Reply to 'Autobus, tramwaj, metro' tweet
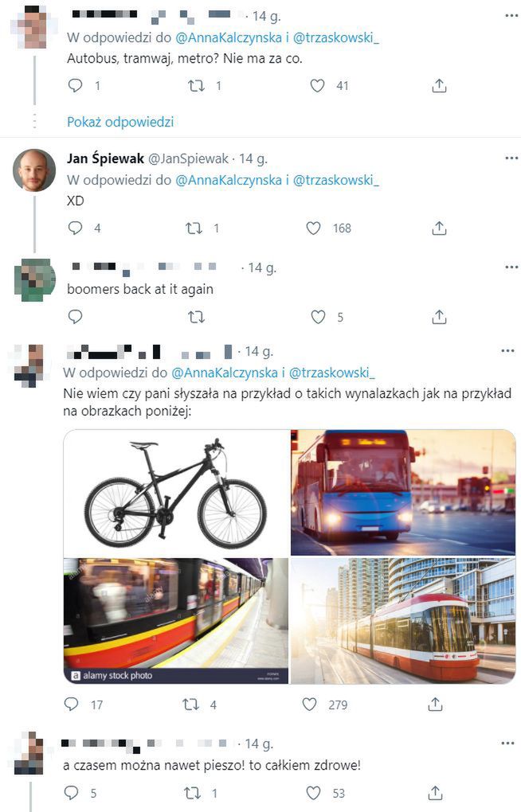Screen dimensions: 521x812 point(75,85)
